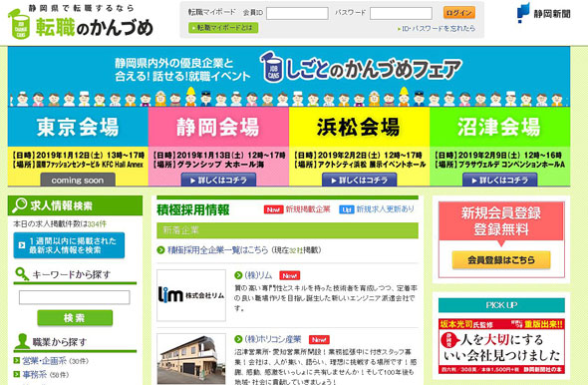This screenshot has width=588, height=385.
Task: Click the 転職のかんづめ can logo
Action: [x=19, y=25]
